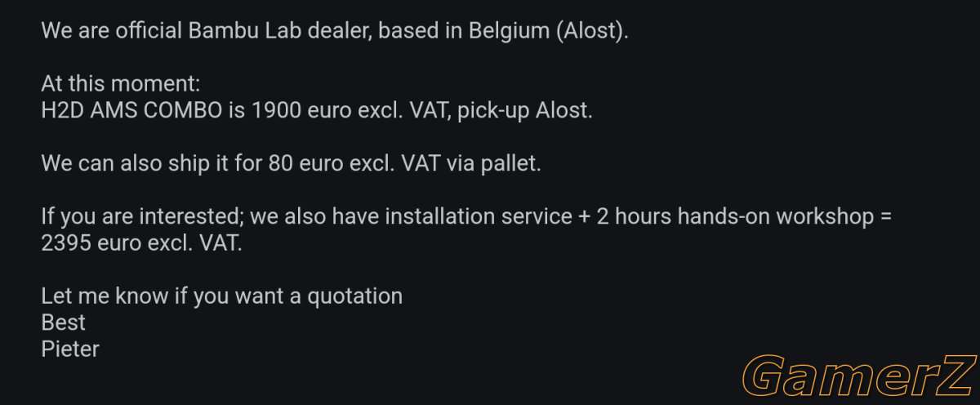
Task: Click the letter 'Z' in GamerZ logo
Action: (954, 376)
